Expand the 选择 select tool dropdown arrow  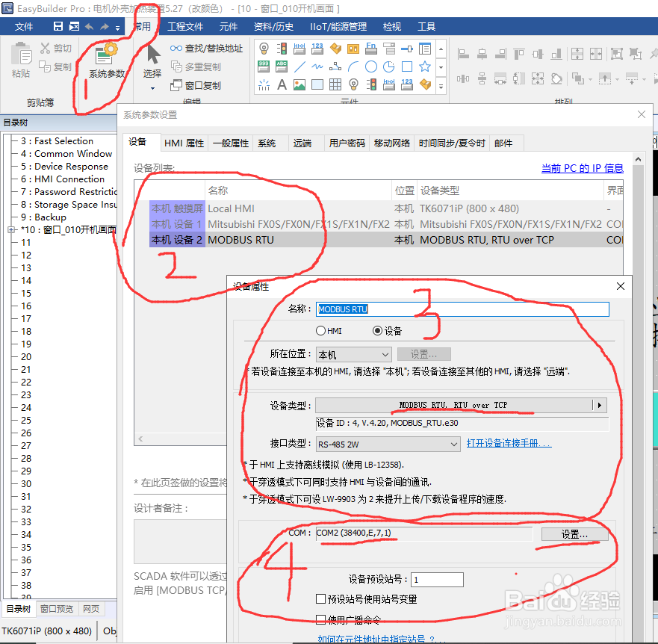[x=153, y=88]
